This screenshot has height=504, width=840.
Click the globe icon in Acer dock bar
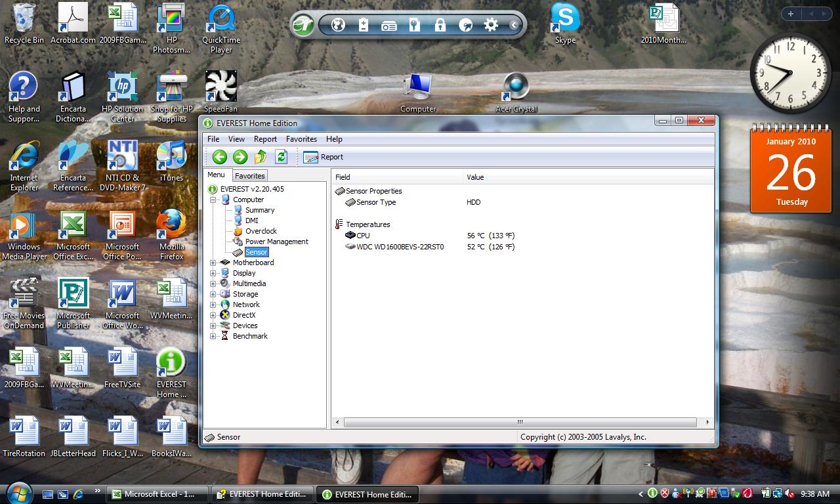[x=338, y=25]
